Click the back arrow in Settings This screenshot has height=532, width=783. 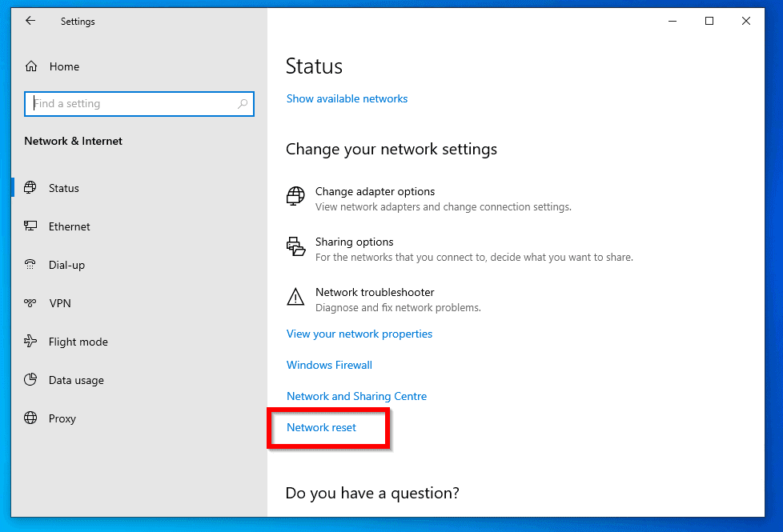pyautogui.click(x=30, y=21)
